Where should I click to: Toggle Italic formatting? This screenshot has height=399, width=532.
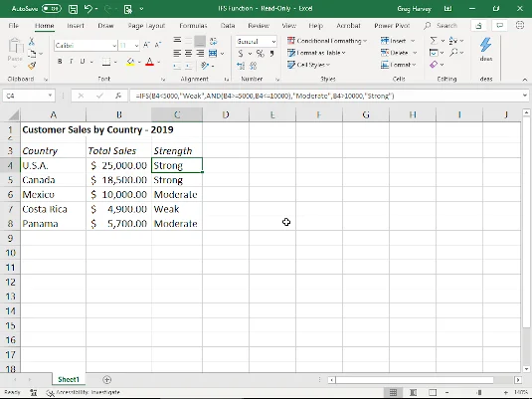[71, 62]
